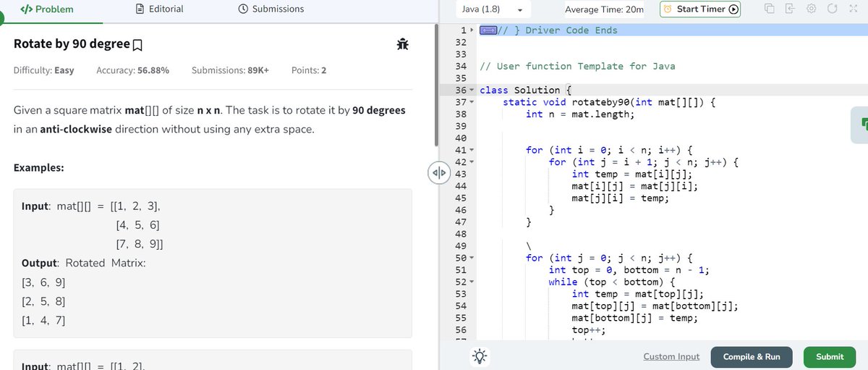Click the Submit button
868x370 pixels.
pyautogui.click(x=830, y=356)
